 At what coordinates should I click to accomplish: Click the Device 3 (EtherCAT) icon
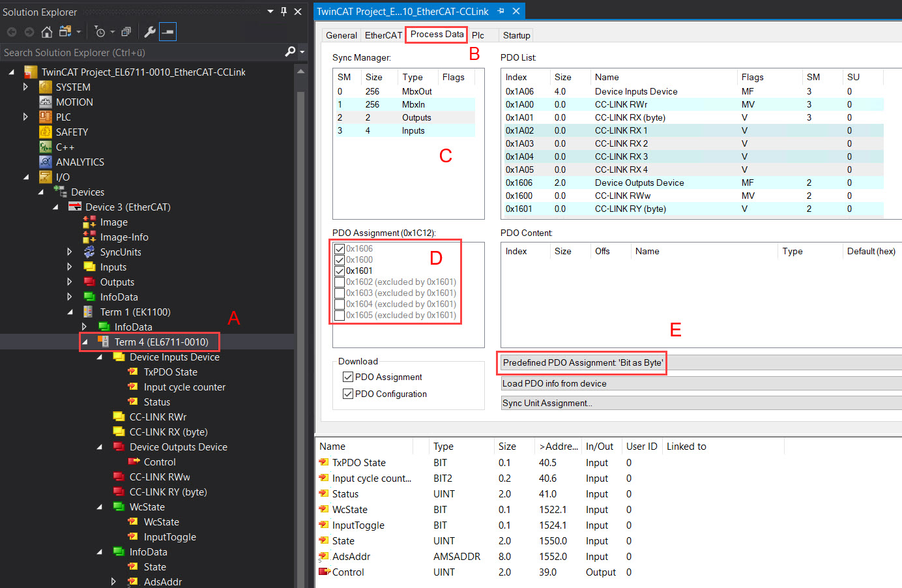click(75, 207)
